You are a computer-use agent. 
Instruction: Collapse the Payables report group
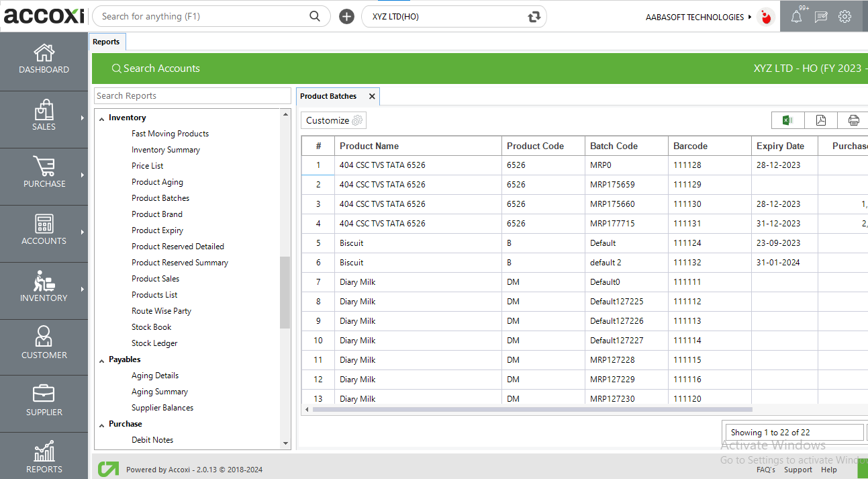click(102, 360)
